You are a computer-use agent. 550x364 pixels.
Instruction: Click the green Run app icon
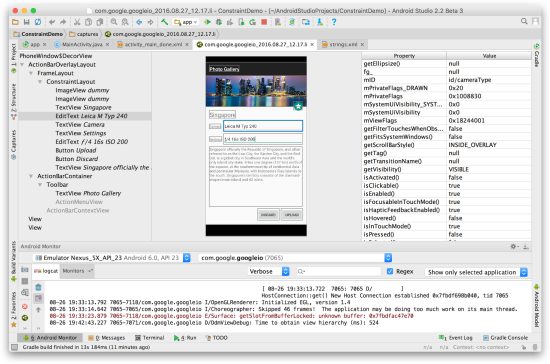point(208,22)
